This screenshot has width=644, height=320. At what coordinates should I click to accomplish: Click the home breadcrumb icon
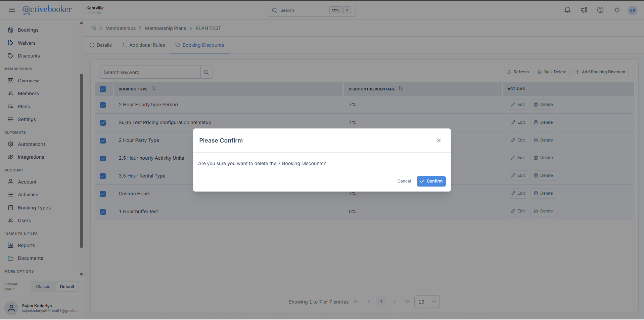pos(94,28)
